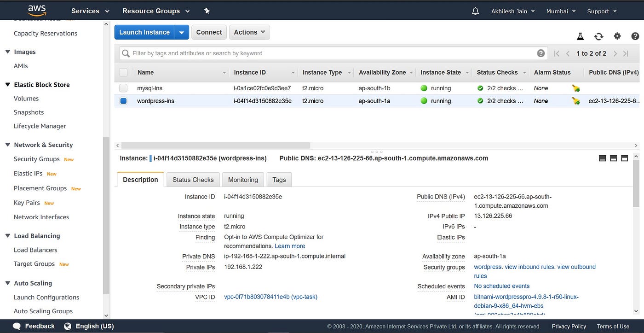
Task: Maximize the details pane layout icon
Action: pyautogui.click(x=624, y=158)
